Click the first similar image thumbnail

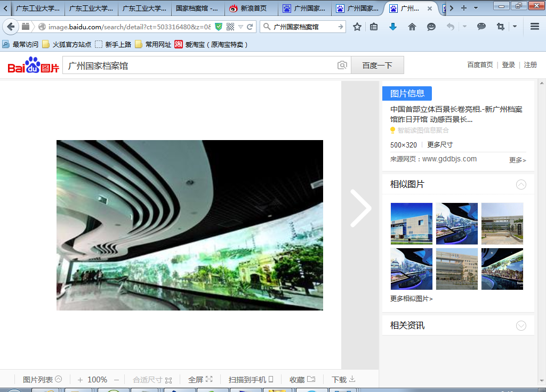[x=411, y=223]
